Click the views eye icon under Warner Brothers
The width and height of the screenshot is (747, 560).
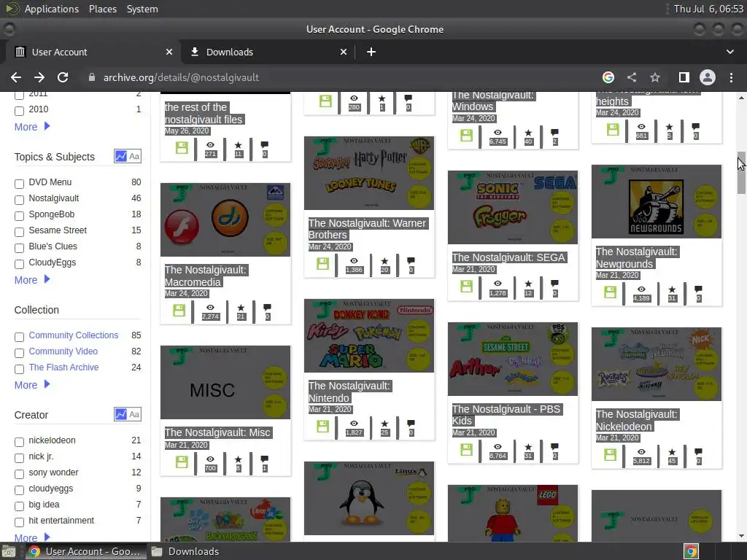pos(354,261)
